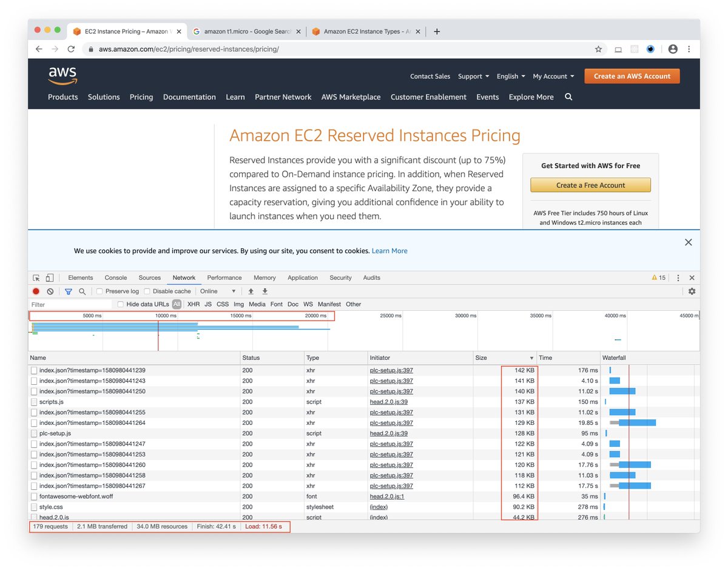Click the network filter text input
Image resolution: width=728 pixels, height=570 pixels.
pyautogui.click(x=70, y=305)
